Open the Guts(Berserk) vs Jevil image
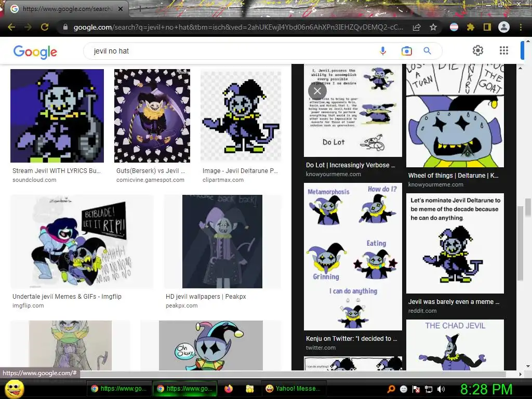 [x=152, y=116]
